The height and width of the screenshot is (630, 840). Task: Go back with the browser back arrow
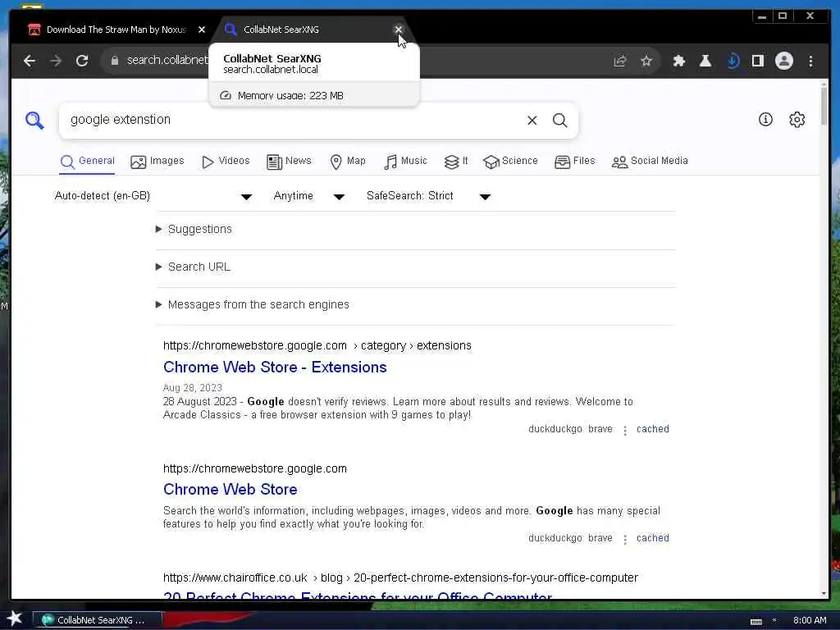pos(30,61)
